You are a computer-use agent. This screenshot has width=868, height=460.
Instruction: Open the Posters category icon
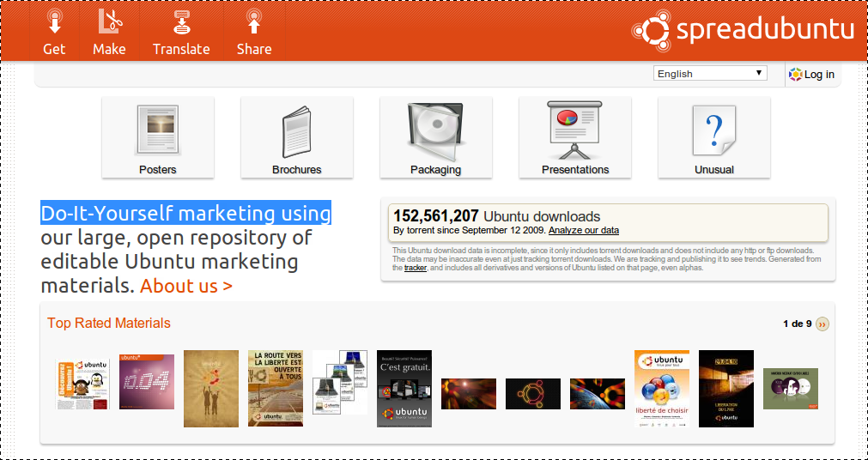coord(158,130)
